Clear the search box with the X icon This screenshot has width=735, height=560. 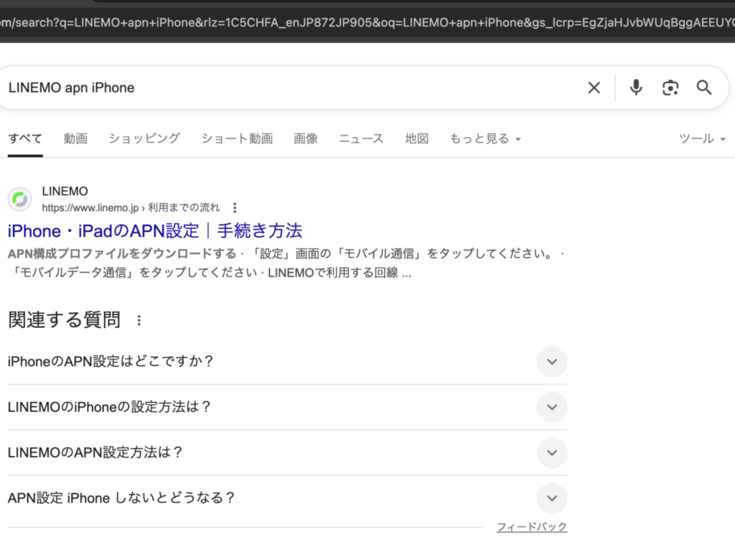pos(594,88)
